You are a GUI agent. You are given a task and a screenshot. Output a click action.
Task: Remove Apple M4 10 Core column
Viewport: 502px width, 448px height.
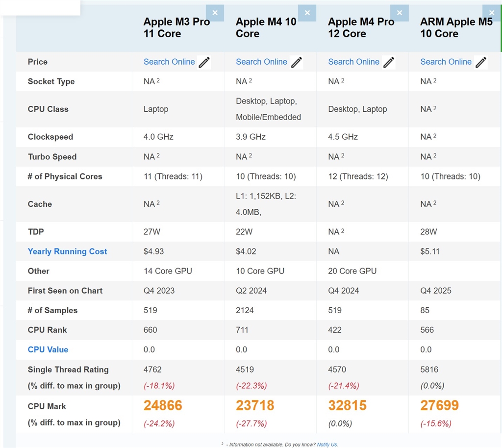[307, 13]
